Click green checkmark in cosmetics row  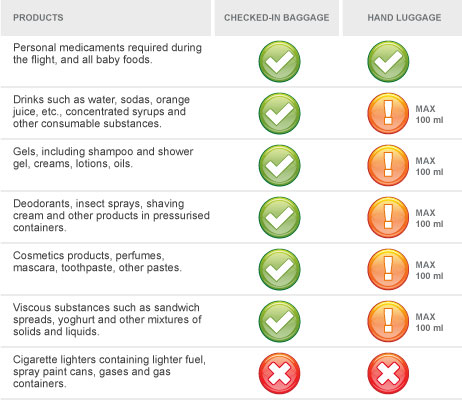click(279, 269)
